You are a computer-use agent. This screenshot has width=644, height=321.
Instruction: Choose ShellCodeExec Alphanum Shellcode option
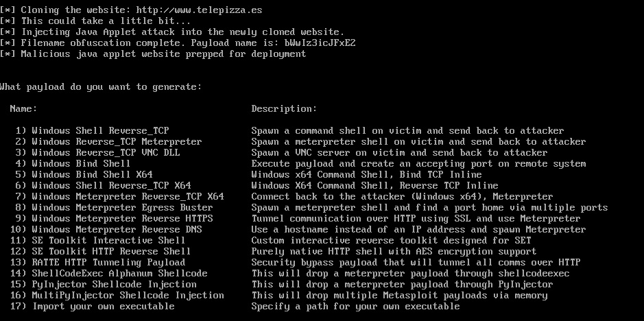(119, 274)
